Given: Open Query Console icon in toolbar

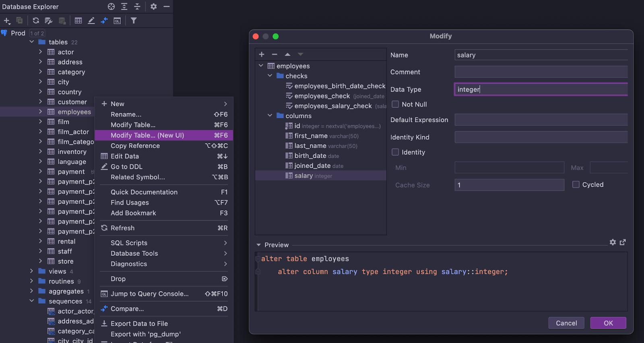Looking at the screenshot, I should point(117,21).
